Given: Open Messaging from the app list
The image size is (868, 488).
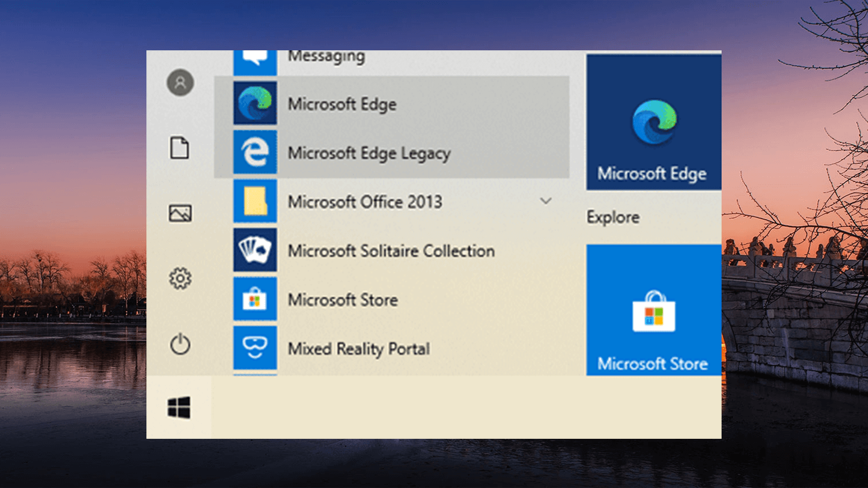Looking at the screenshot, I should tap(326, 57).
